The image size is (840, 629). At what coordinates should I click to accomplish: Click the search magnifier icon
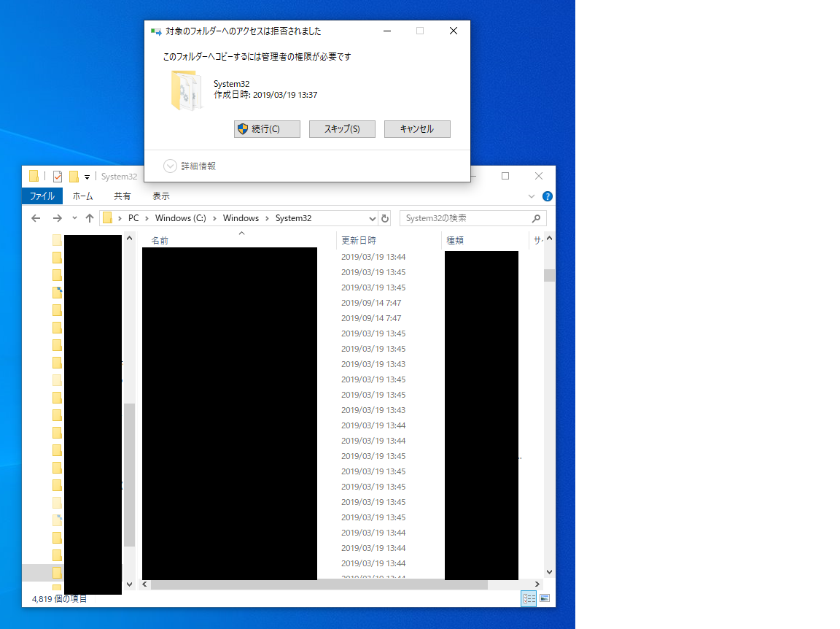[x=536, y=218]
